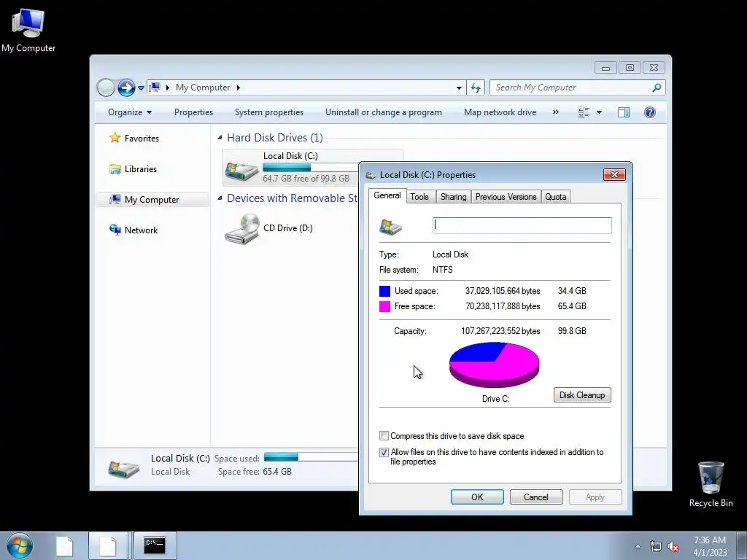Click Uninstall or change a program
The height and width of the screenshot is (560, 747).
click(384, 112)
